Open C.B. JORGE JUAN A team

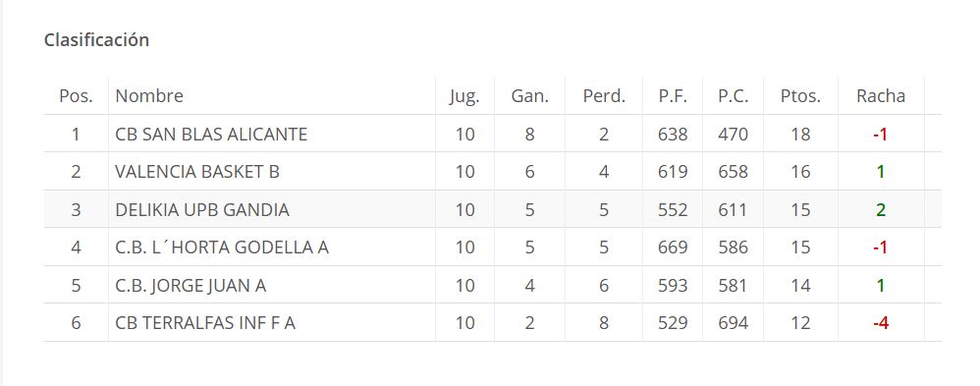tap(191, 285)
